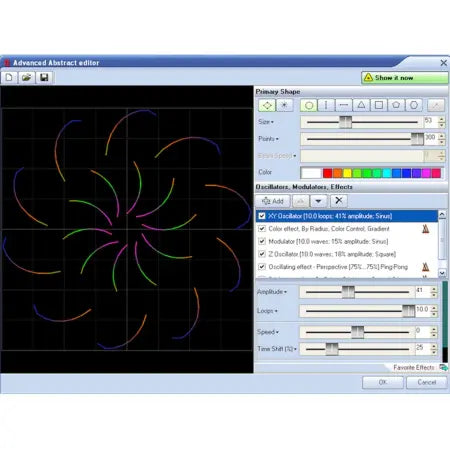Click metronome icon on Oscillating effect row
Viewport: 450px width, 450px height.
[426, 267]
